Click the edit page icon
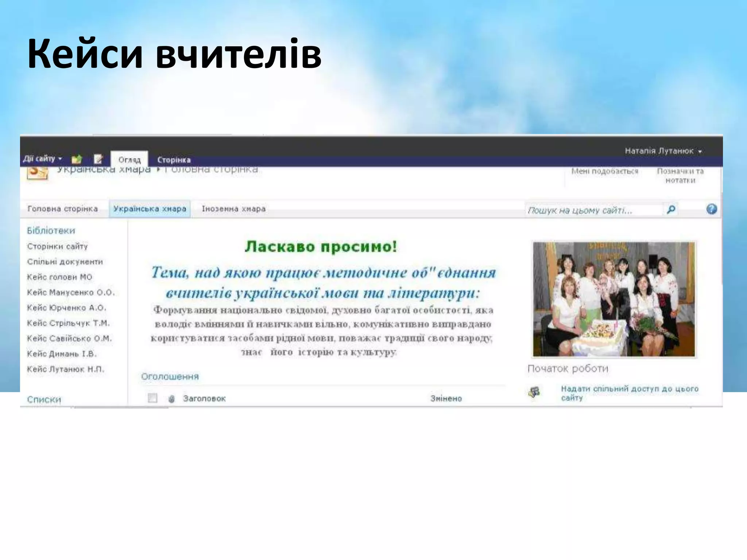This screenshot has height=560, width=747. (x=98, y=159)
